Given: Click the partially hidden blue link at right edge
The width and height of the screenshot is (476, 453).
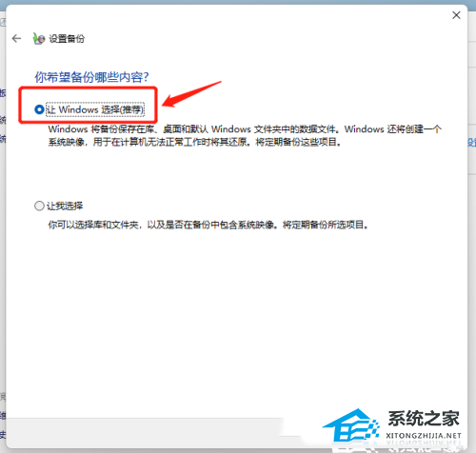Looking at the screenshot, I should [471, 143].
